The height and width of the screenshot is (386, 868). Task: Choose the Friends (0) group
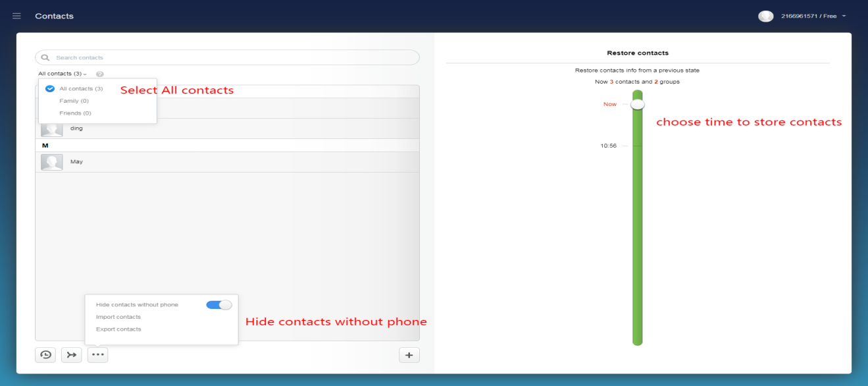point(74,113)
